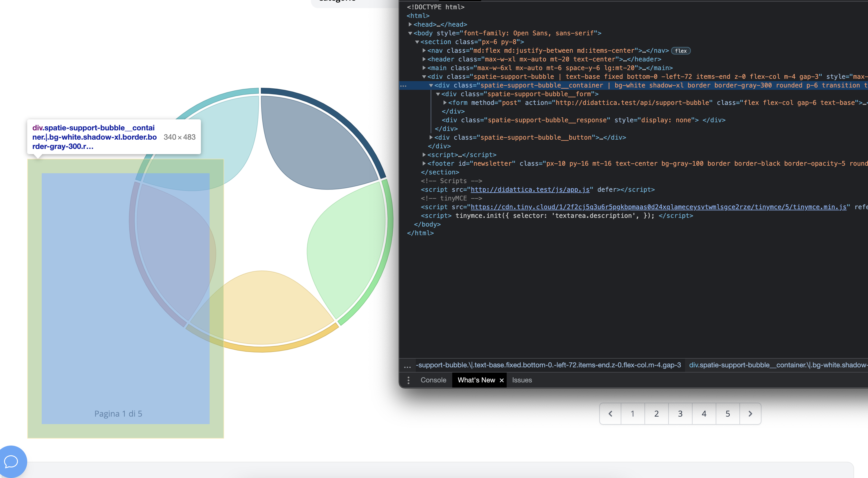868x478 pixels.
Task: Go to page 2 in pagination
Action: point(656,414)
